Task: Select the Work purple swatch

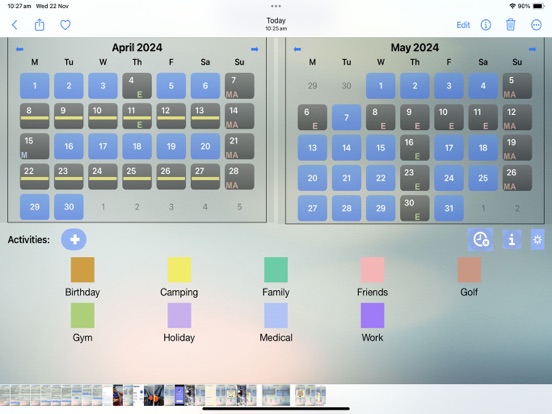Action: (372, 315)
